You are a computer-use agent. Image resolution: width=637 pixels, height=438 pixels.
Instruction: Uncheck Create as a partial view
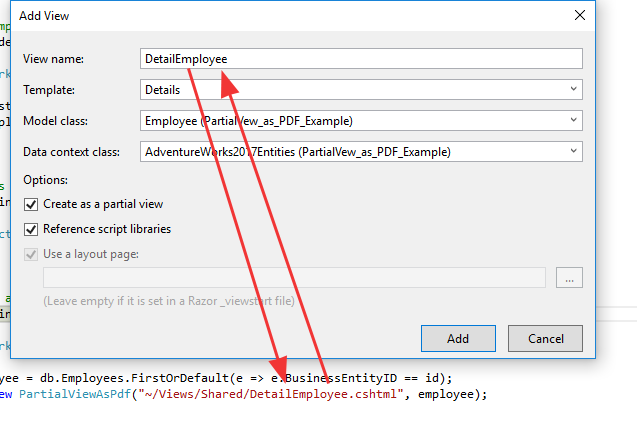pos(31,204)
